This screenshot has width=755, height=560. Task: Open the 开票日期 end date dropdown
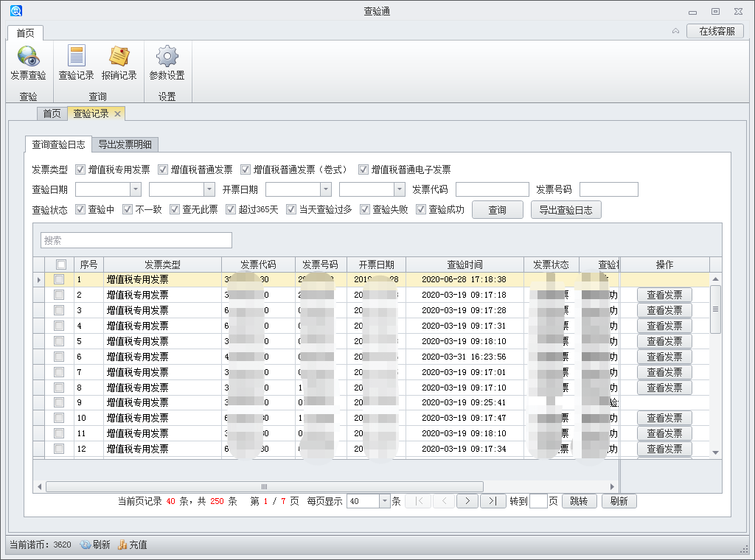[400, 189]
